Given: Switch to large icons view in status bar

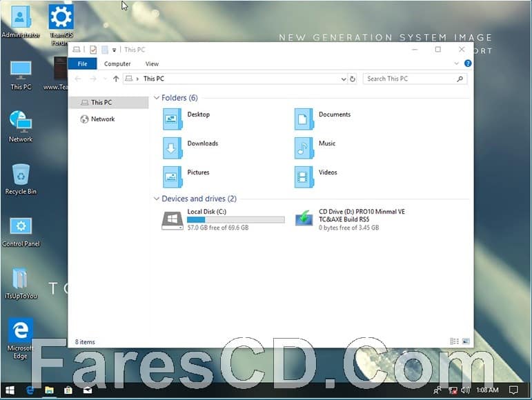Looking at the screenshot, I should [466, 341].
